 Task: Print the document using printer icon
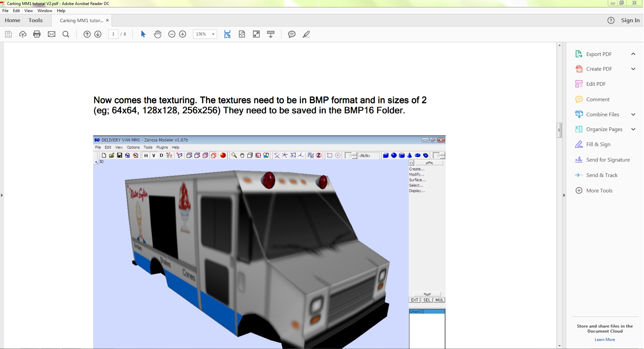click(37, 34)
